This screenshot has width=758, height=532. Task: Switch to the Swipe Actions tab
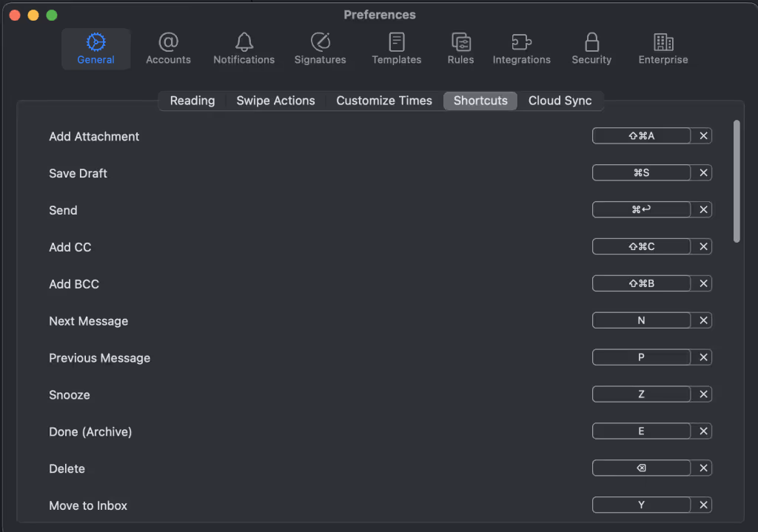coord(275,101)
